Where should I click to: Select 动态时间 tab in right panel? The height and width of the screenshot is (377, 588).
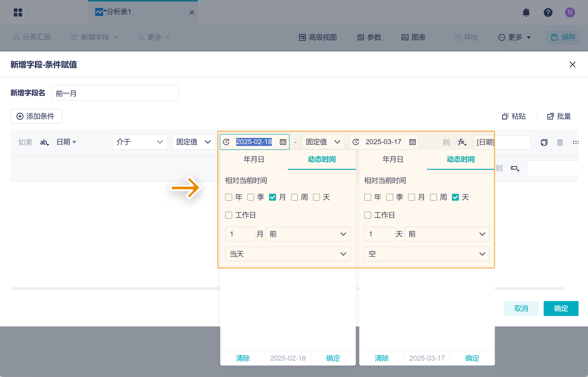461,159
